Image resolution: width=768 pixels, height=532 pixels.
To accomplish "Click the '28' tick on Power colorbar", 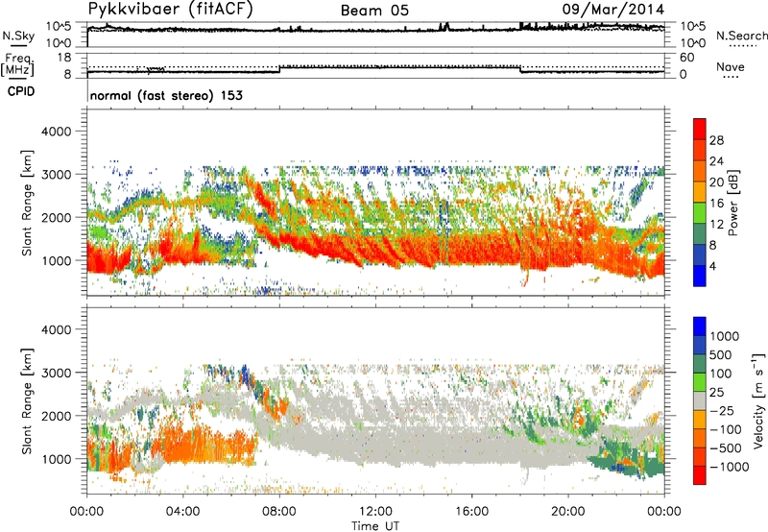I will coord(716,140).
